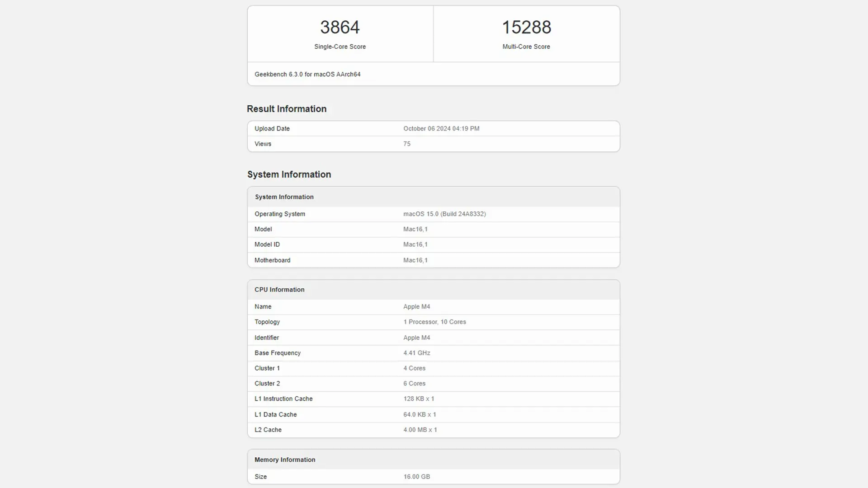
Task: Click the Motherboard label
Action: tap(272, 260)
